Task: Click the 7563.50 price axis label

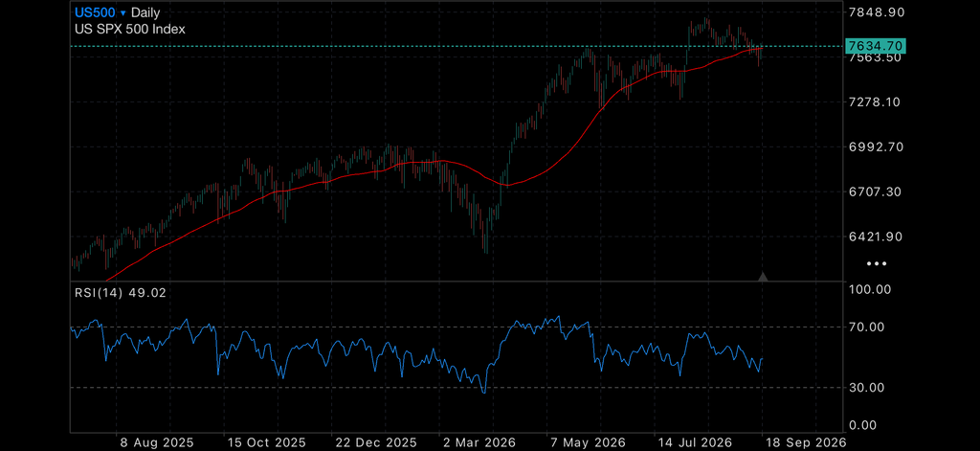Action: [x=875, y=56]
